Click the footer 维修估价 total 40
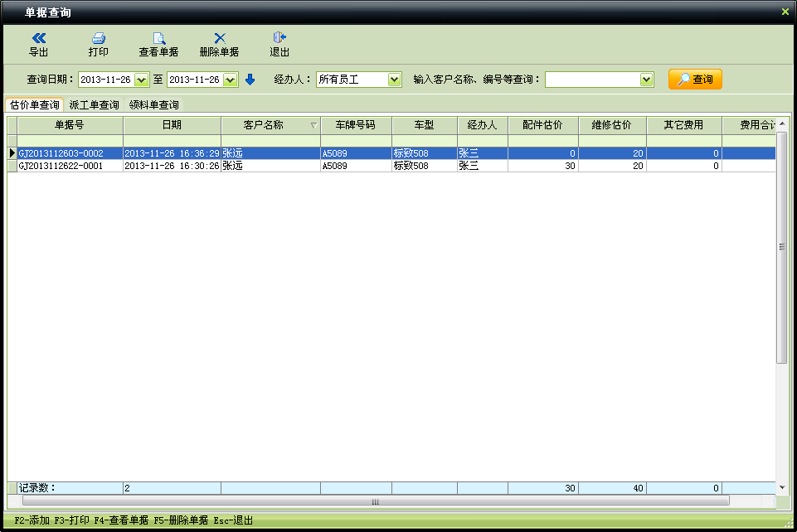Image resolution: width=797 pixels, height=532 pixels. pyautogui.click(x=612, y=488)
